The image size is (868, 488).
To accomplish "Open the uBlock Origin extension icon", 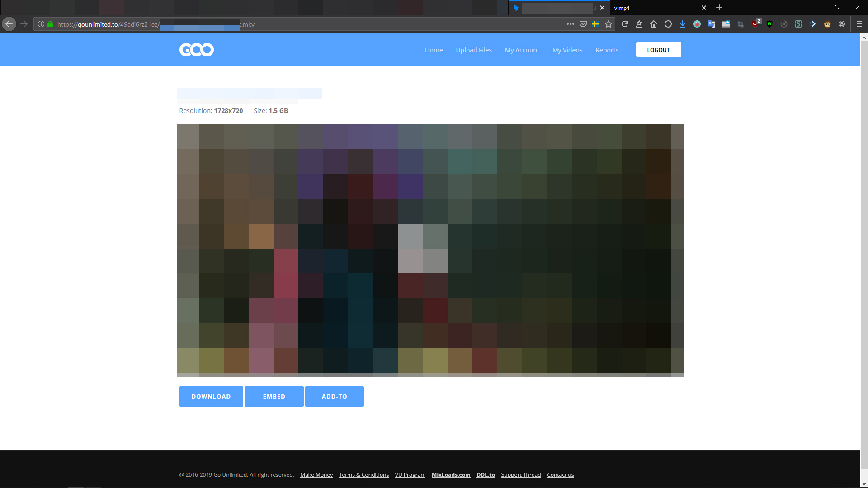I will 756,23.
